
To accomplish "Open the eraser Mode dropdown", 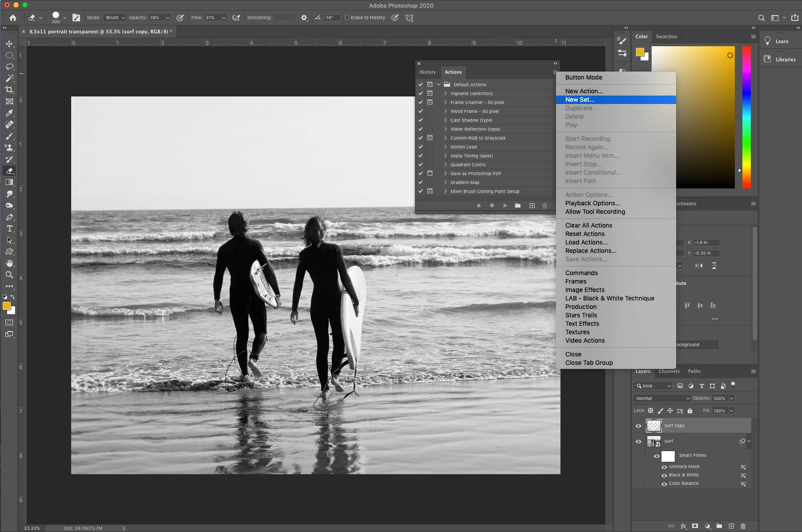I will (115, 18).
